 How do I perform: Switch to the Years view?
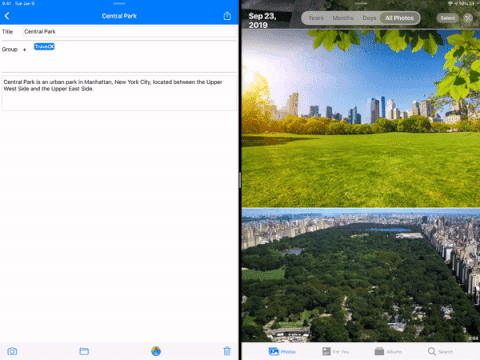(x=316, y=18)
